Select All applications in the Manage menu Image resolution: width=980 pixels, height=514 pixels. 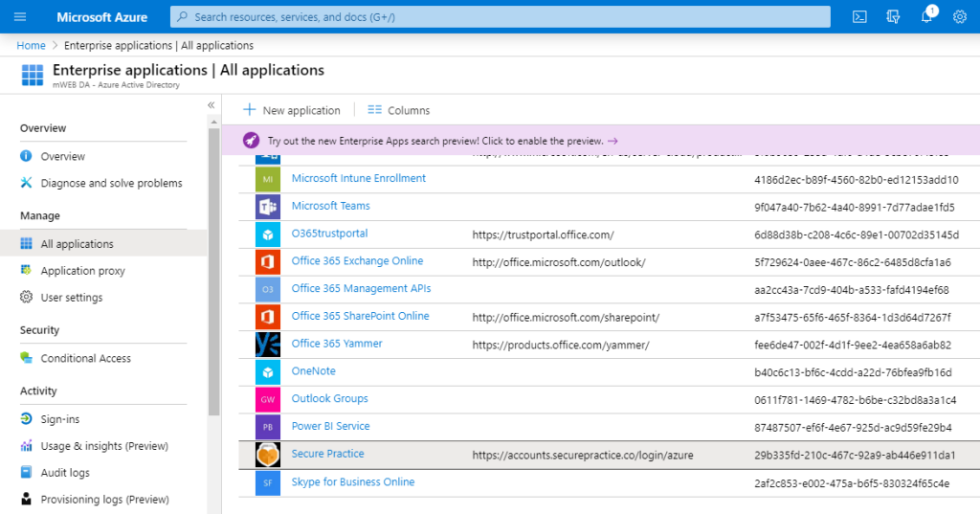point(77,244)
